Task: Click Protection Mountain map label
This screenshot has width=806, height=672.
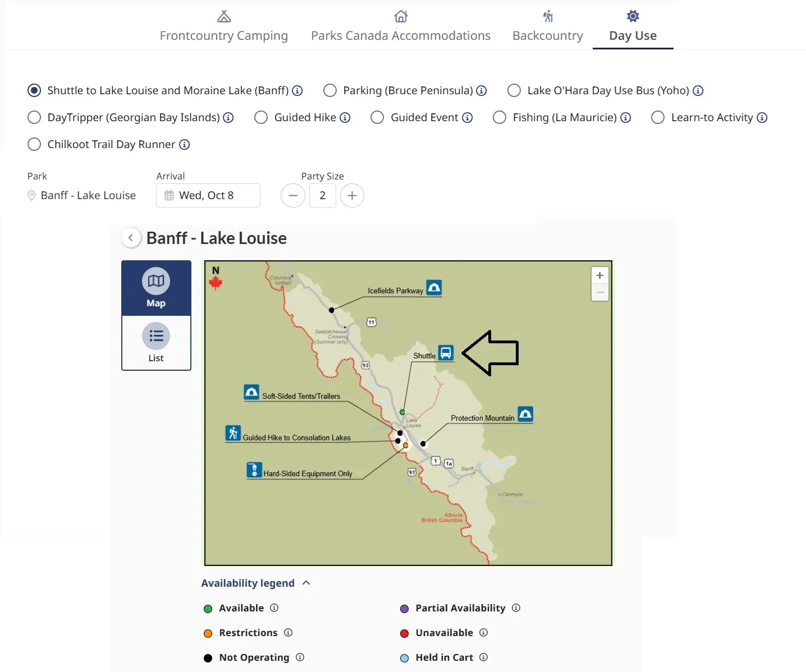Action: click(483, 418)
